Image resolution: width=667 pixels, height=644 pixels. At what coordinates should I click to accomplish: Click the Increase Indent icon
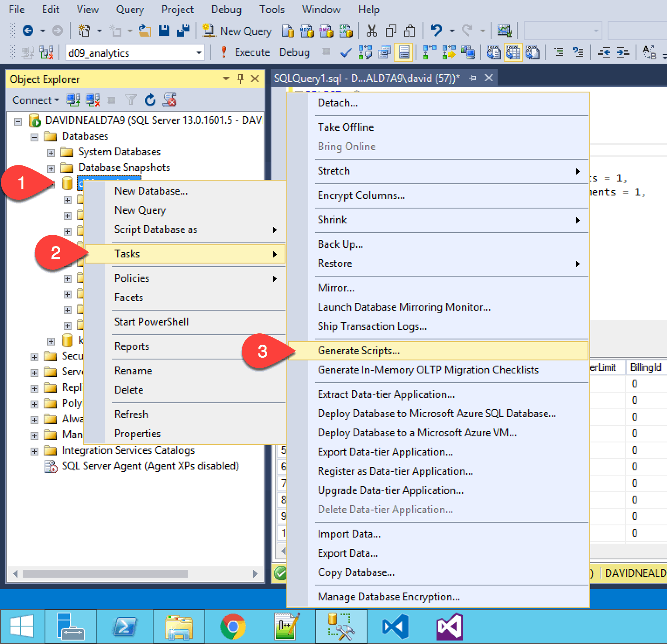pyautogui.click(x=623, y=53)
